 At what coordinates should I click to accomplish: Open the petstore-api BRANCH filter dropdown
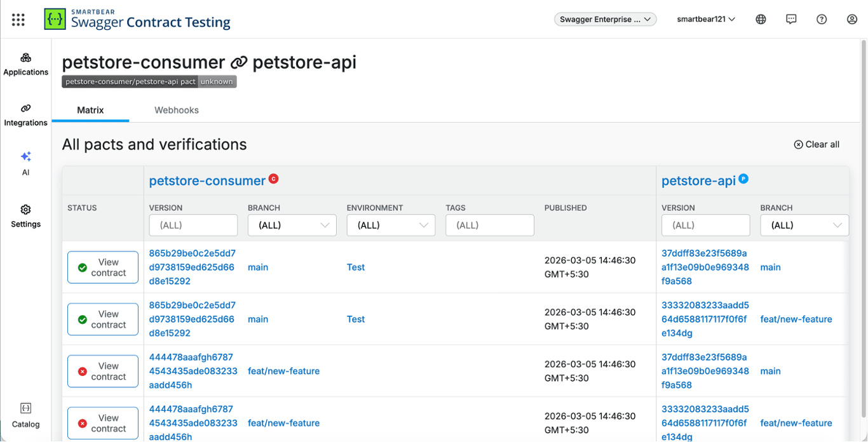click(804, 225)
